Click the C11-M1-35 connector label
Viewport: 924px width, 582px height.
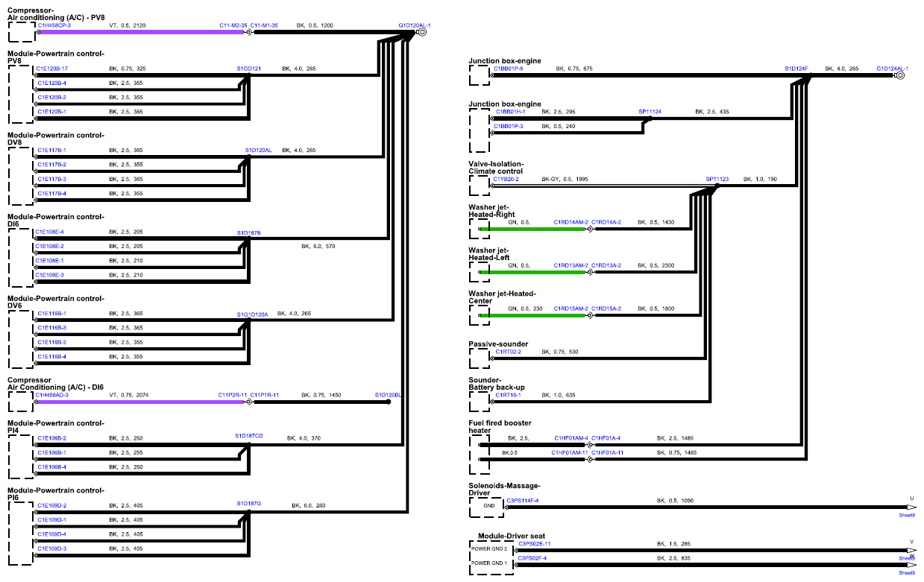point(265,25)
